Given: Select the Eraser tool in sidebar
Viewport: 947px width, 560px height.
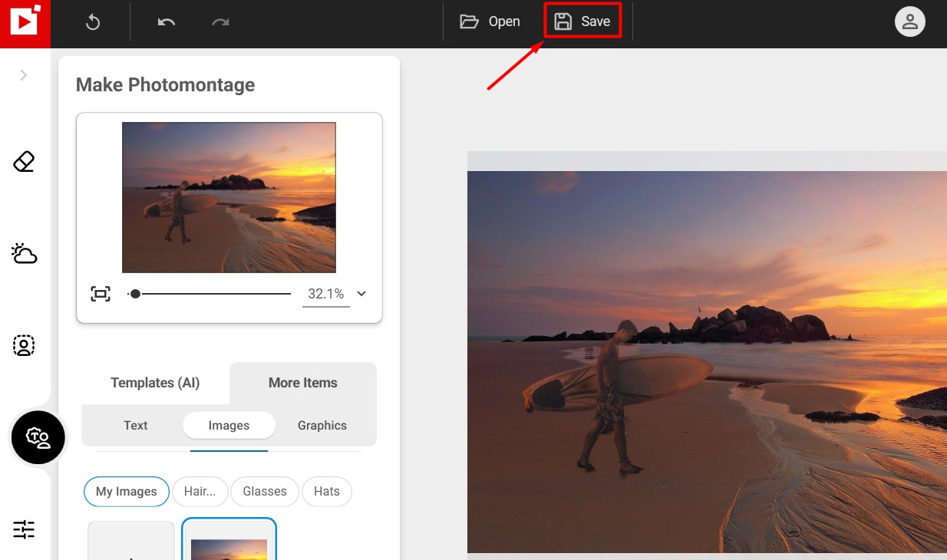Looking at the screenshot, I should tap(25, 162).
